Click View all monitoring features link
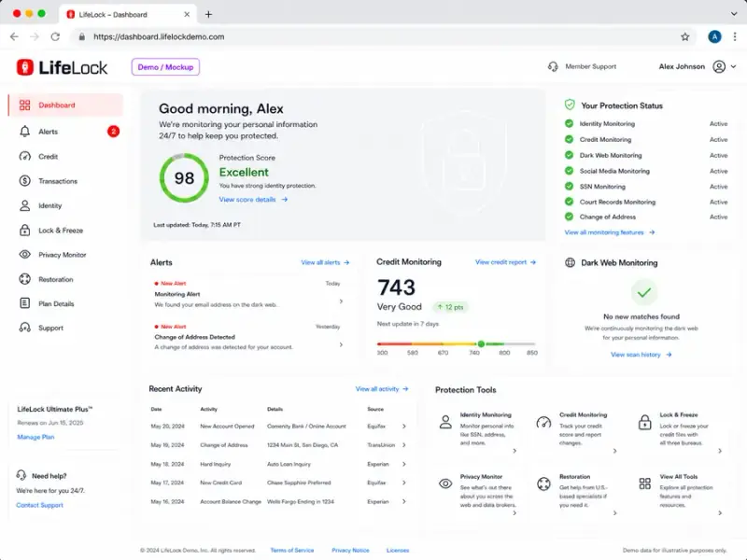Image resolution: width=747 pixels, height=560 pixels. (x=610, y=232)
